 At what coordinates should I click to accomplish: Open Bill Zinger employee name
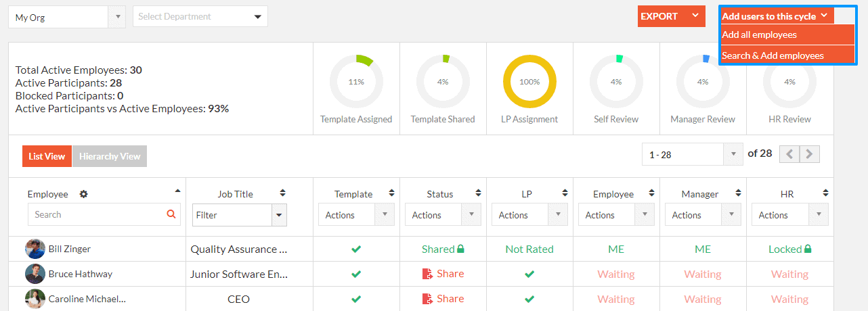coord(69,249)
